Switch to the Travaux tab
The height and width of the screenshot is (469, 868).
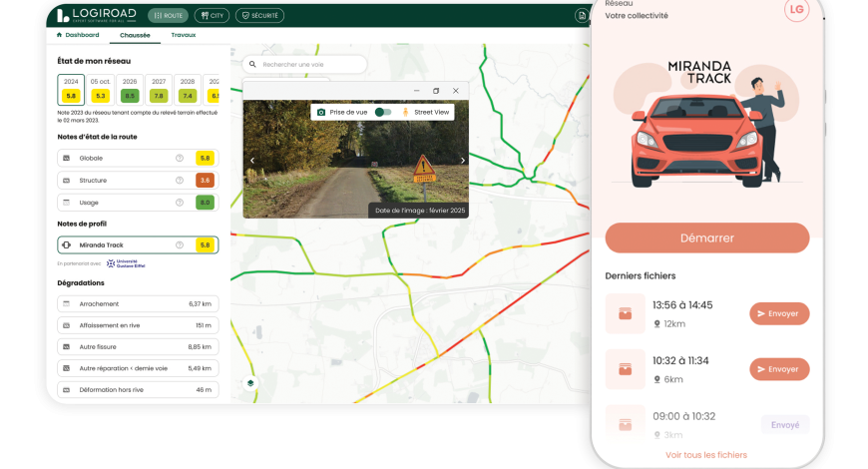(184, 35)
